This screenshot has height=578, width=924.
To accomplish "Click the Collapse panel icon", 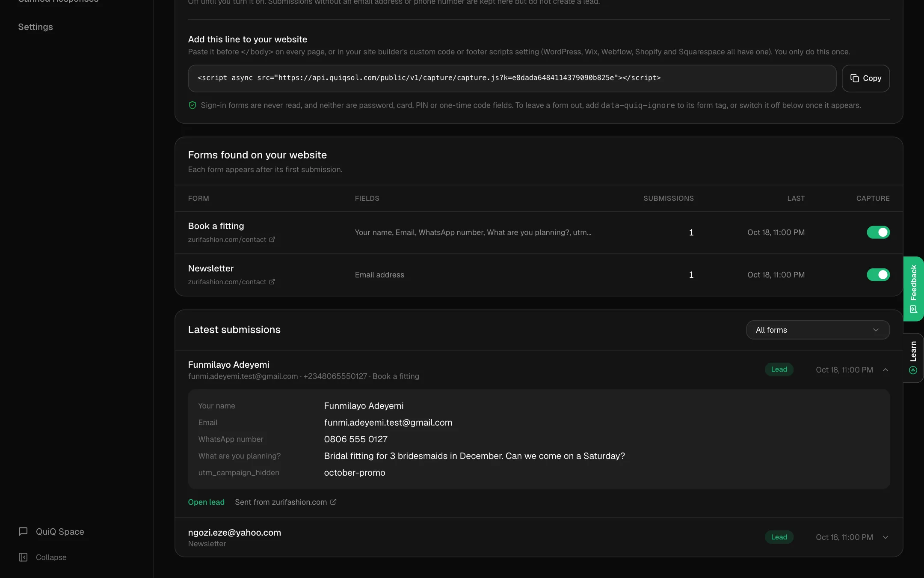I will (23, 557).
